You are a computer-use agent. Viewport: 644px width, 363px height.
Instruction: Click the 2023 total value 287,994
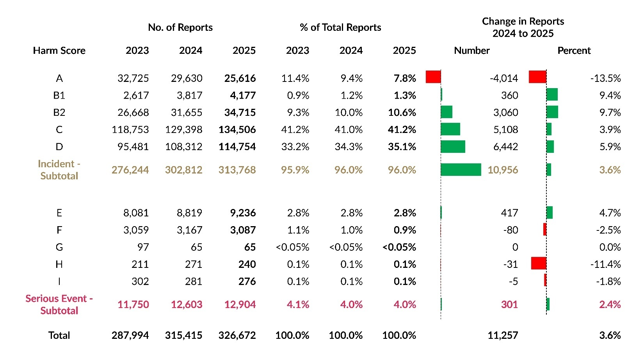tap(130, 335)
